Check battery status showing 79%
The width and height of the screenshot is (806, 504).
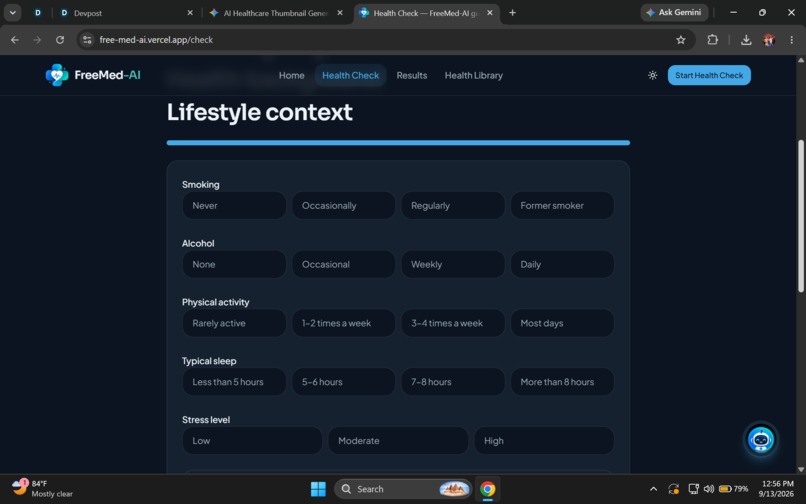(x=734, y=489)
